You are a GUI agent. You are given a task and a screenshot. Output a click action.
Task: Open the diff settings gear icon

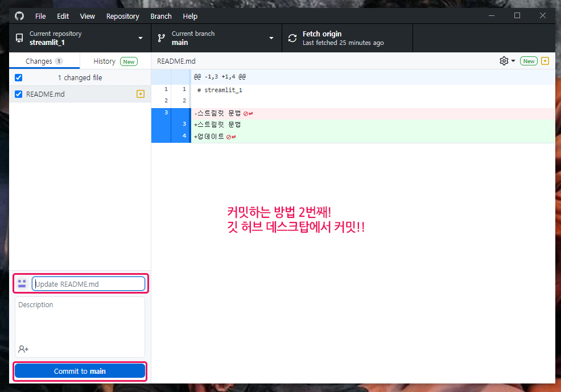pyautogui.click(x=504, y=61)
